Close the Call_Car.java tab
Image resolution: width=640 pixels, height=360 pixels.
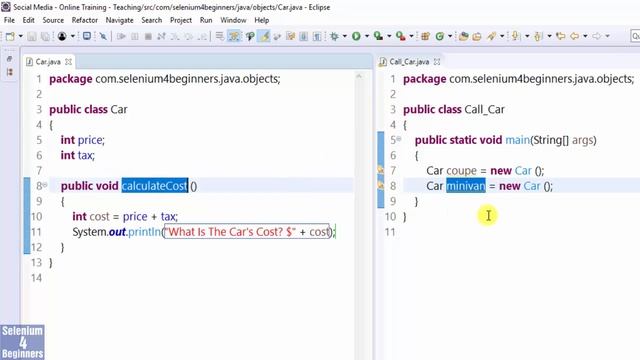pyautogui.click(x=437, y=62)
